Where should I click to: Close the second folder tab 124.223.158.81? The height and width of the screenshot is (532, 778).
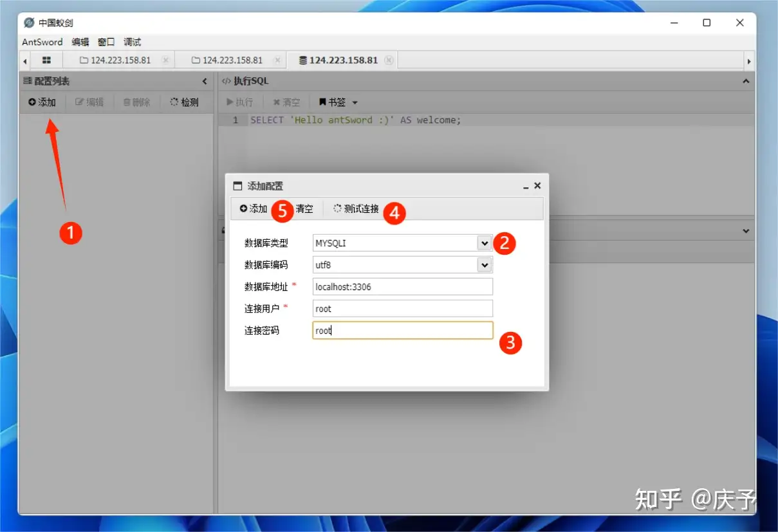click(277, 60)
